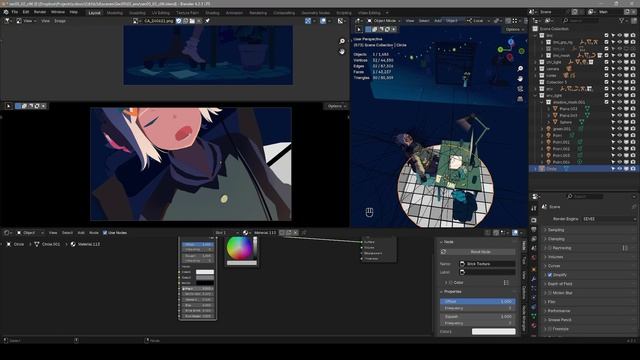Click the color wheel in the node editor
Image resolution: width=640 pixels, height=360 pixels.
[x=239, y=248]
